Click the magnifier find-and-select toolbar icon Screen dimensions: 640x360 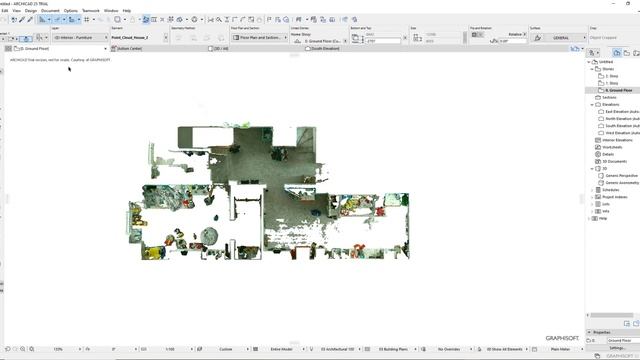point(219,19)
